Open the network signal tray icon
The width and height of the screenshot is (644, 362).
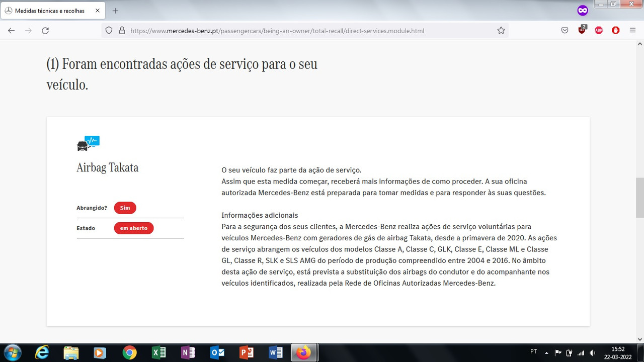click(581, 352)
